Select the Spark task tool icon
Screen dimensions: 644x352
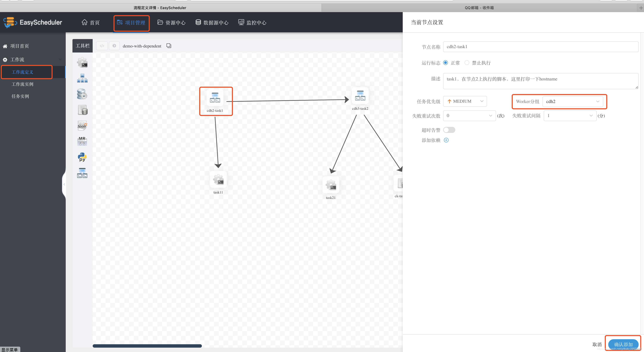click(x=82, y=126)
